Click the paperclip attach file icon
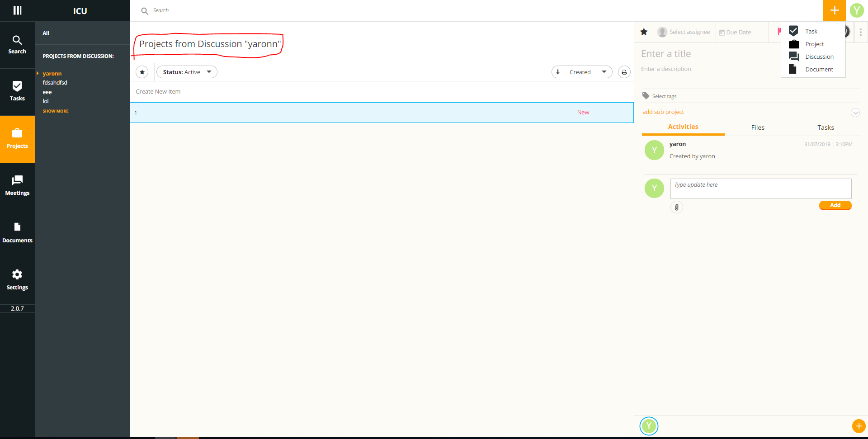Viewport: 868px width, 439px height. 676,207
